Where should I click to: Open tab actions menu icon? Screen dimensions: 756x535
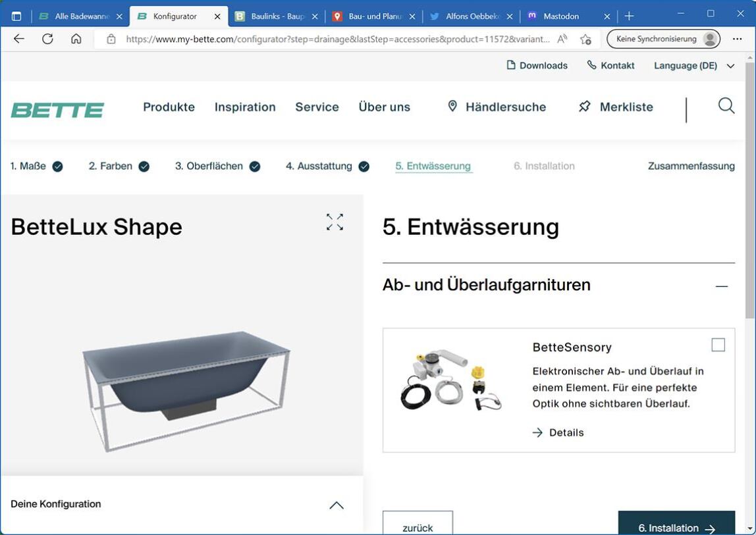pyautogui.click(x=16, y=16)
